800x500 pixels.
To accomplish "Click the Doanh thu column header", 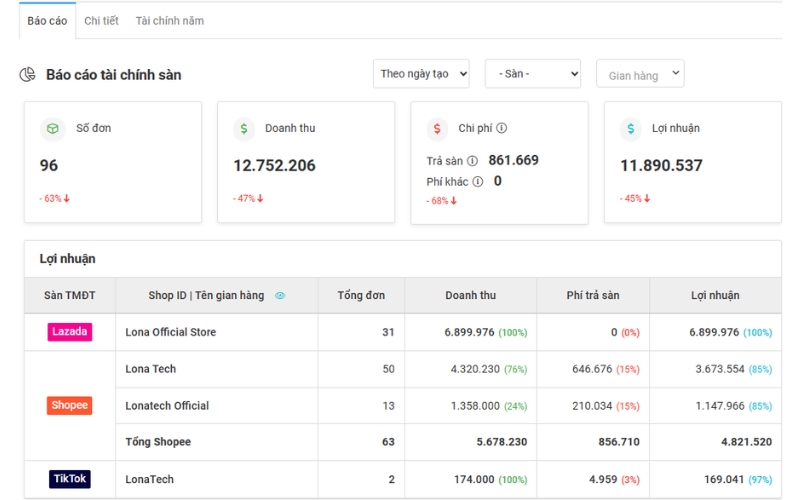I will click(470, 296).
